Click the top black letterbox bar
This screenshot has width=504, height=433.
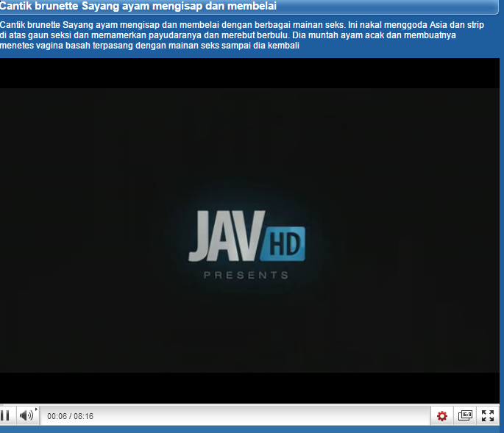(250, 74)
